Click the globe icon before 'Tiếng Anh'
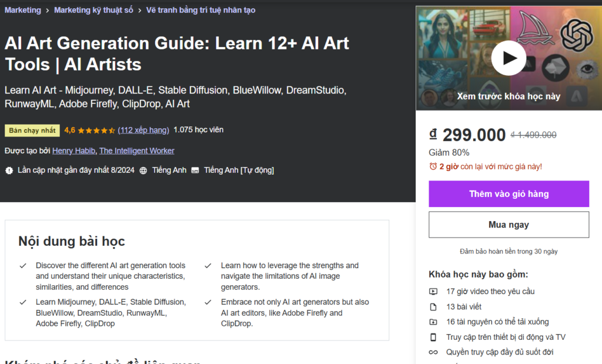 [x=144, y=170]
